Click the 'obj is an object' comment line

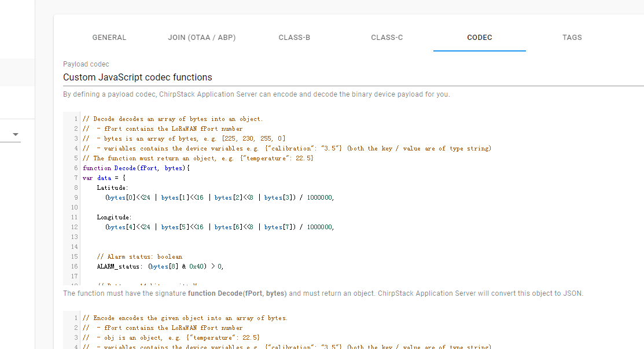[171, 337]
